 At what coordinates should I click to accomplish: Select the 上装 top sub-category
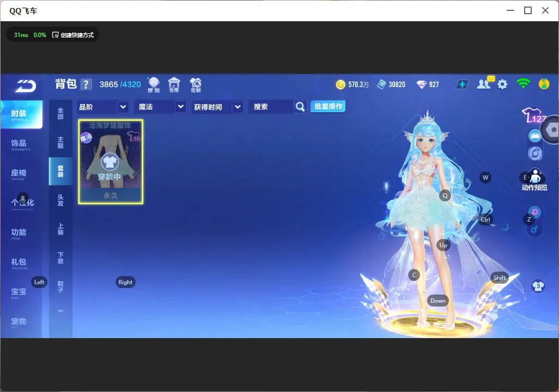pos(60,229)
